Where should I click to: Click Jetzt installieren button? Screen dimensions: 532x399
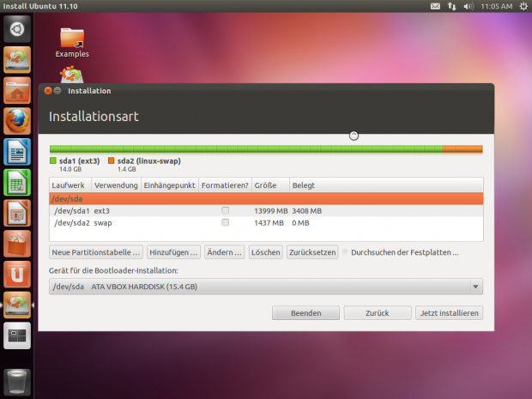tap(450, 313)
